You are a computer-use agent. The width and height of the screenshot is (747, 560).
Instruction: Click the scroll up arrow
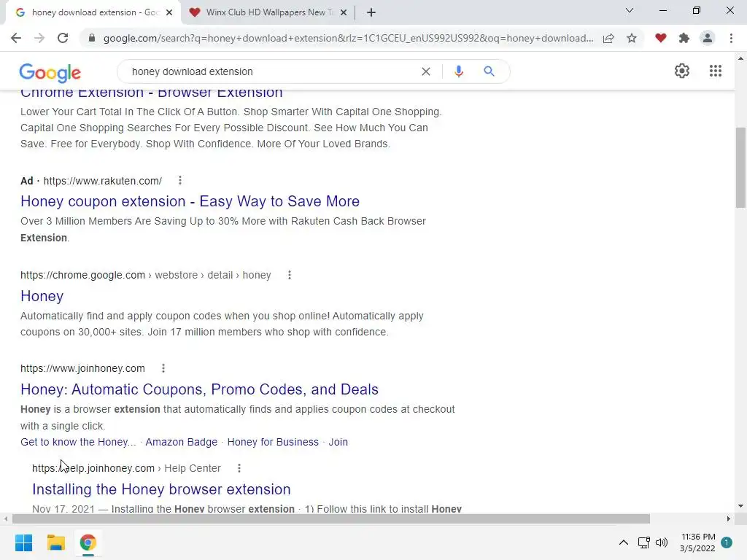(x=740, y=58)
